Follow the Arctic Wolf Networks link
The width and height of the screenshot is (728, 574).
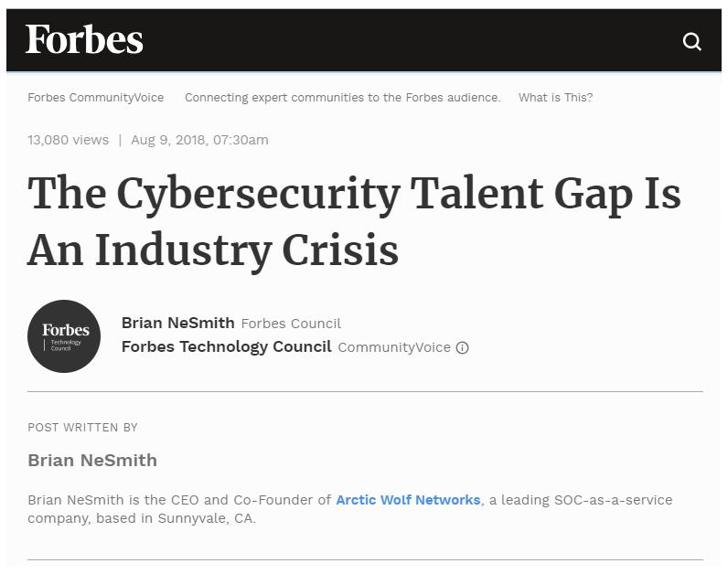coord(408,500)
